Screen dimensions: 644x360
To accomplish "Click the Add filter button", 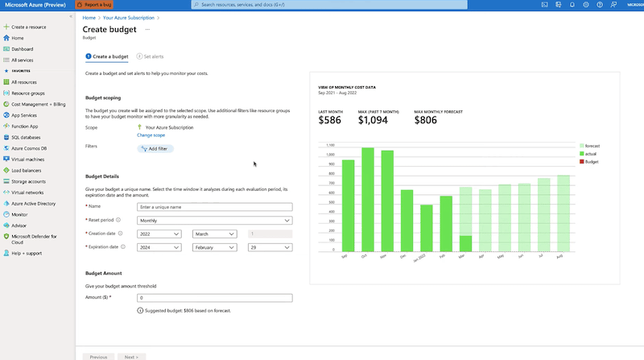I will pyautogui.click(x=155, y=148).
